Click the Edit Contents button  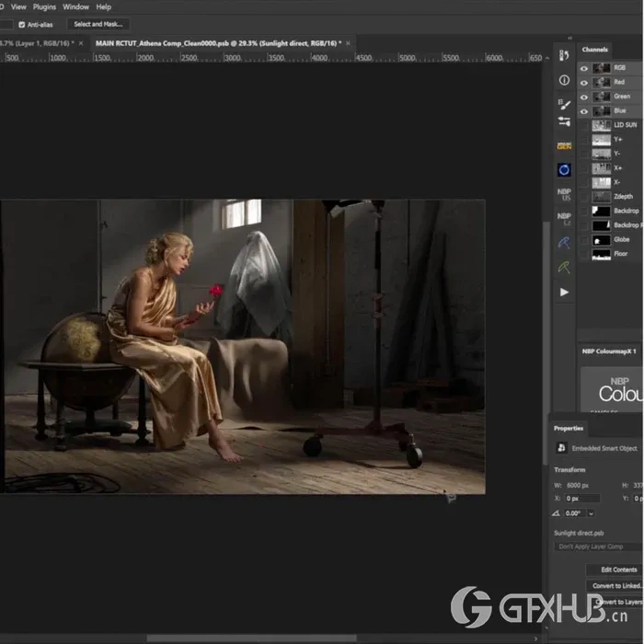tap(618, 569)
